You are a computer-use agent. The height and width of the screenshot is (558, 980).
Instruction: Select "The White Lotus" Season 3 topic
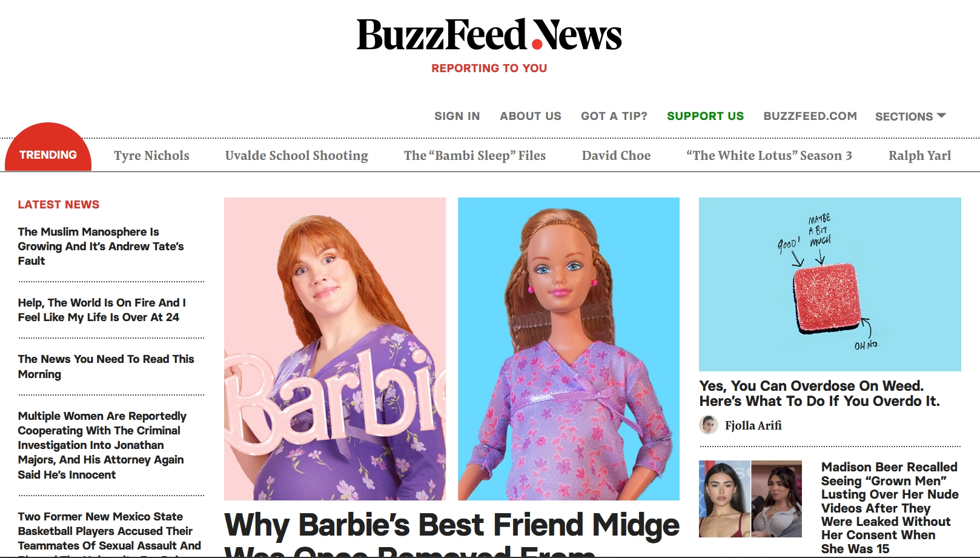click(x=769, y=156)
